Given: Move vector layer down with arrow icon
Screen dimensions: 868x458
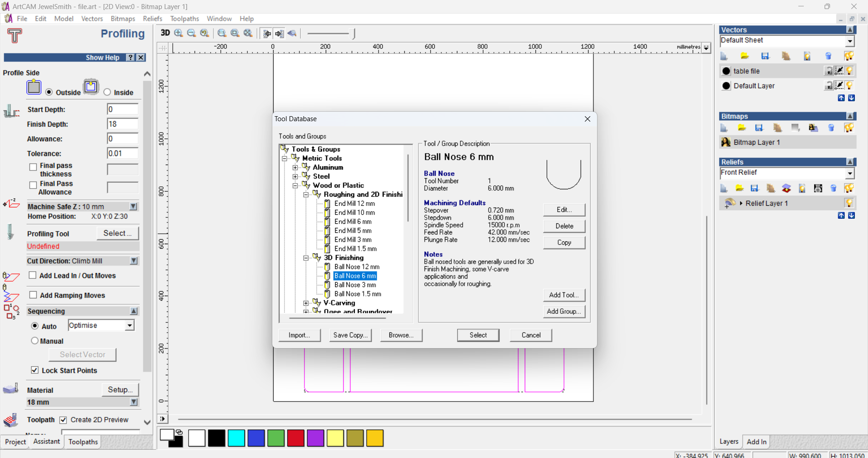Looking at the screenshot, I should tap(851, 98).
